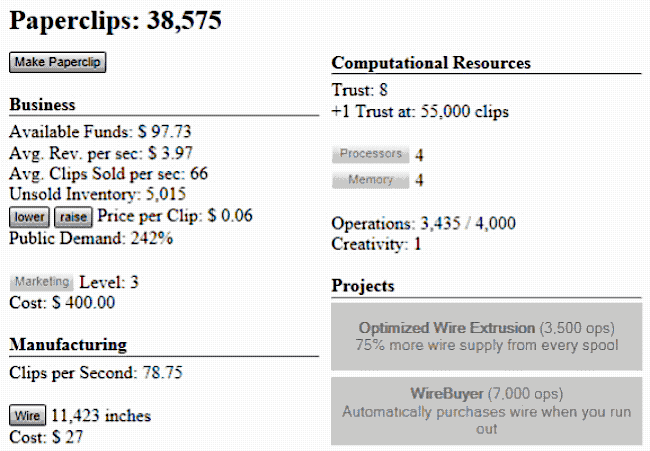The height and width of the screenshot is (451, 650).
Task: Add a Memory unit
Action: [x=370, y=180]
